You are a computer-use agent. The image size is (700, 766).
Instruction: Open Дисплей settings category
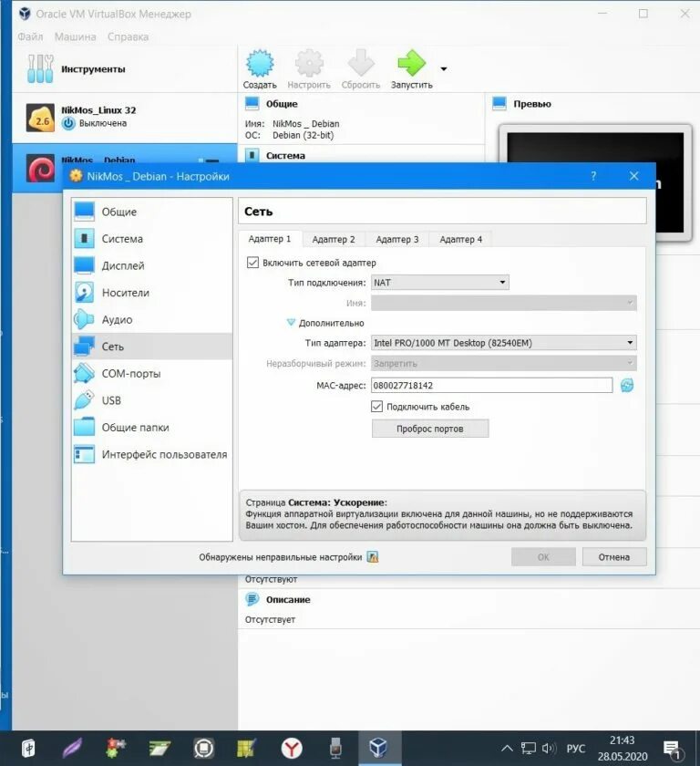coord(152,265)
